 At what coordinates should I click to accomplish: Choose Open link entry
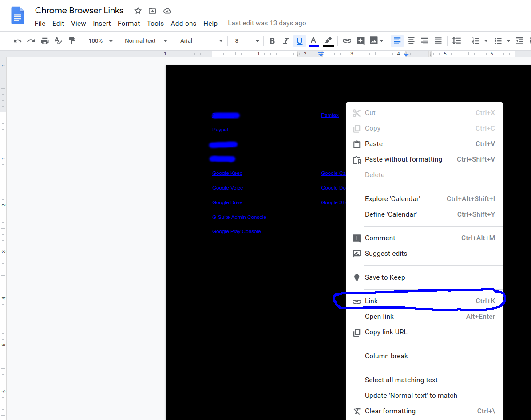(x=424, y=317)
